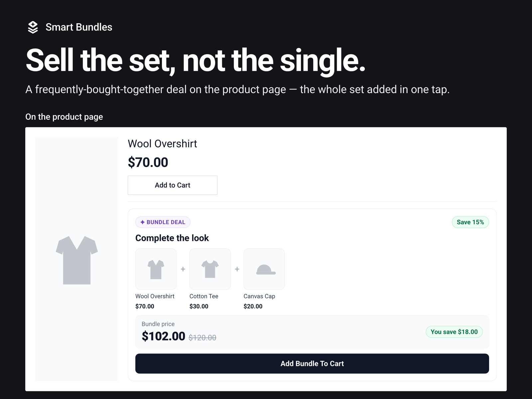Select the Canvas Cap bundle thumbnail

tap(264, 269)
